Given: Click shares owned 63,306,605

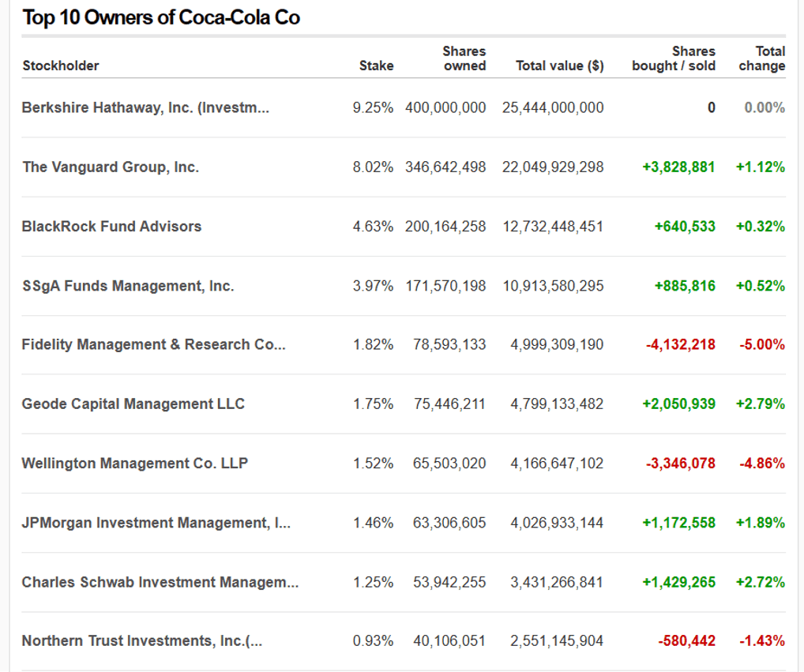Looking at the screenshot, I should [449, 523].
